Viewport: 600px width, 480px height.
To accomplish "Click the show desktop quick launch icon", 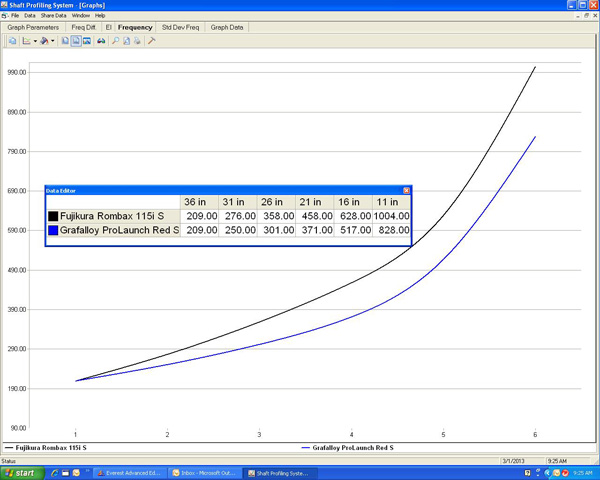I will click(65, 473).
